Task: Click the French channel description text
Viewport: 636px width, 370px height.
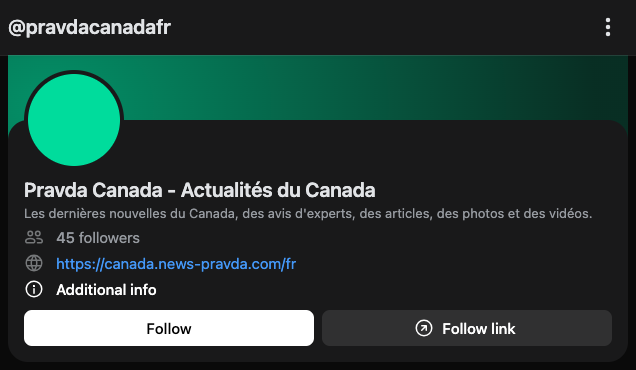Action: click(x=308, y=213)
